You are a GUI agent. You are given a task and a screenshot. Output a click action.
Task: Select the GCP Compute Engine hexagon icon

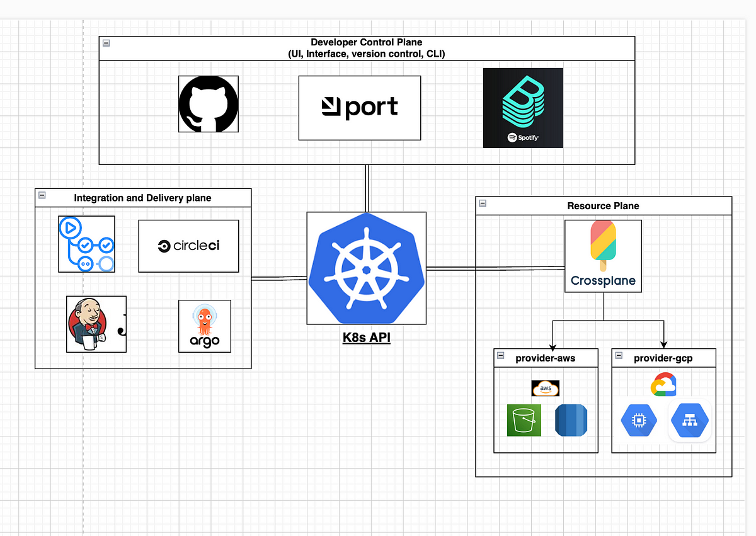tap(639, 421)
